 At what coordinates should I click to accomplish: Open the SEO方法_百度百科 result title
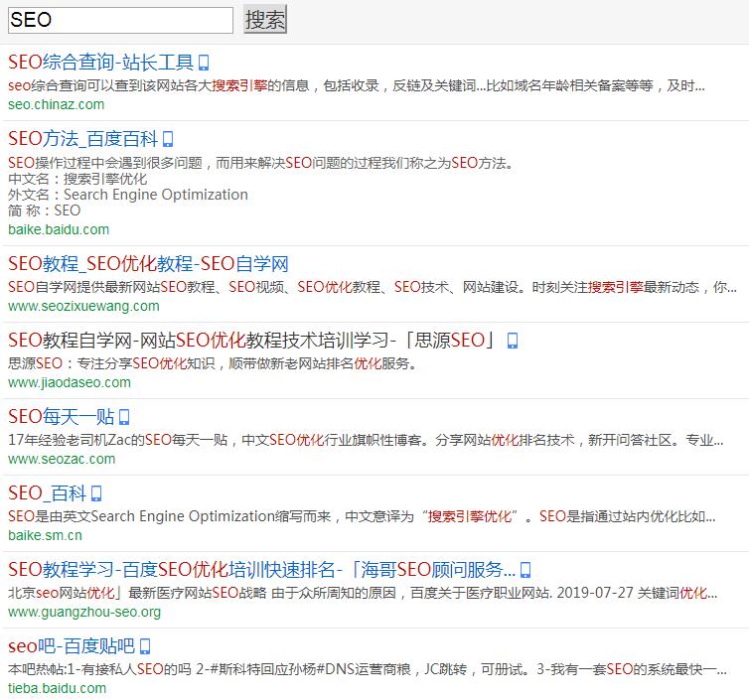coord(82,139)
